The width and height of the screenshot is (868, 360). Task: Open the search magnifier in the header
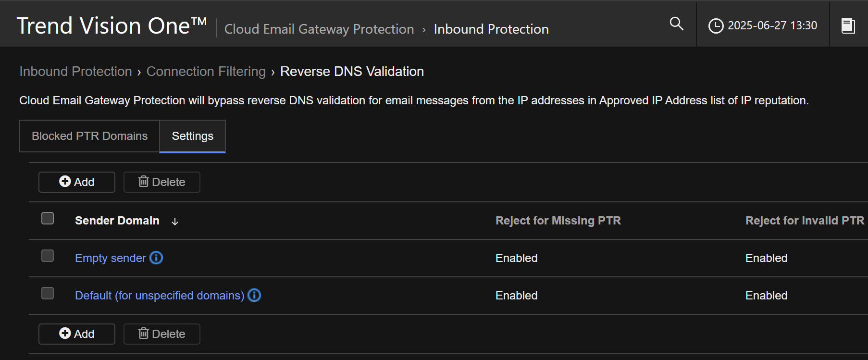676,24
